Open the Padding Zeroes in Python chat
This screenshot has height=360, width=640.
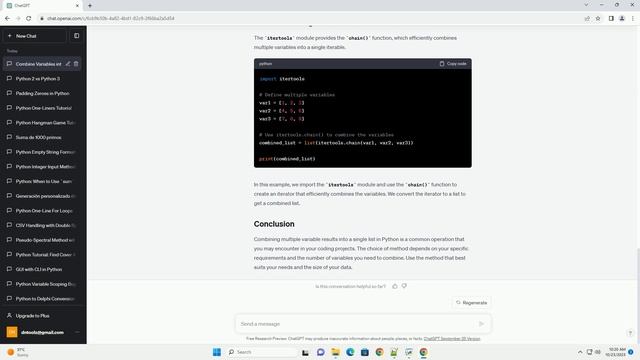click(x=42, y=93)
